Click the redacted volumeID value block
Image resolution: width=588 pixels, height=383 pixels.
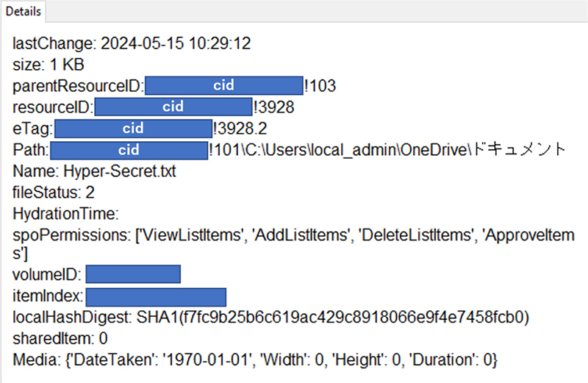(133, 275)
